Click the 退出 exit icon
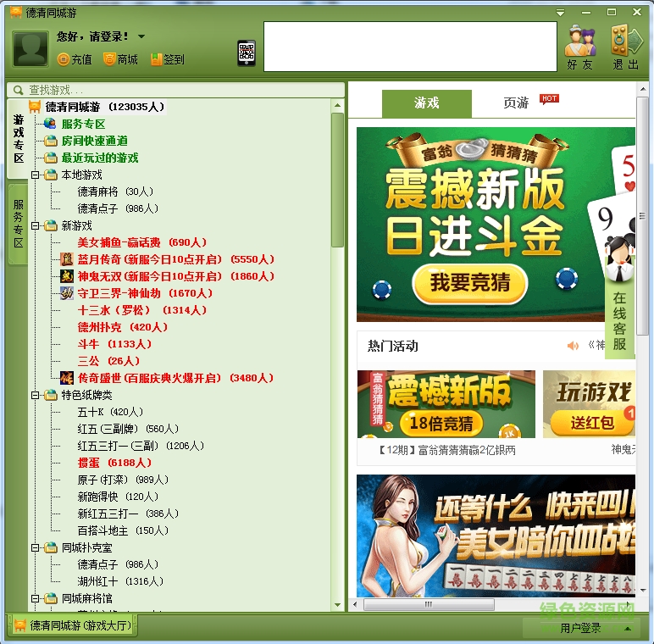 [x=626, y=44]
